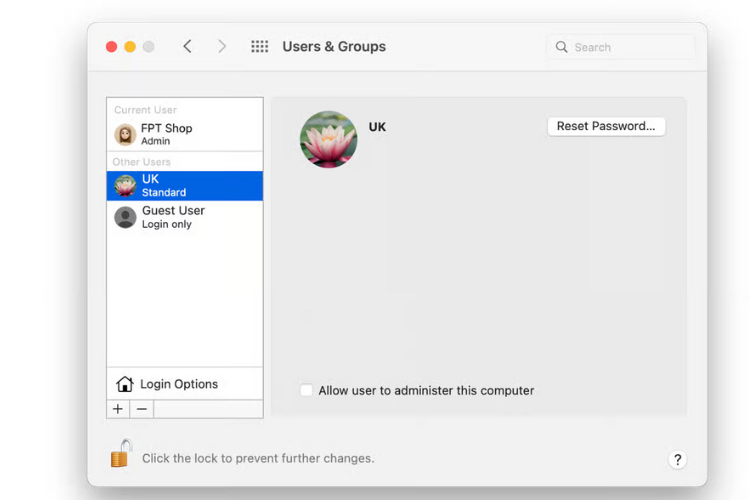Enable Allow user to administer this computer
This screenshot has width=750, height=500.
[x=306, y=390]
